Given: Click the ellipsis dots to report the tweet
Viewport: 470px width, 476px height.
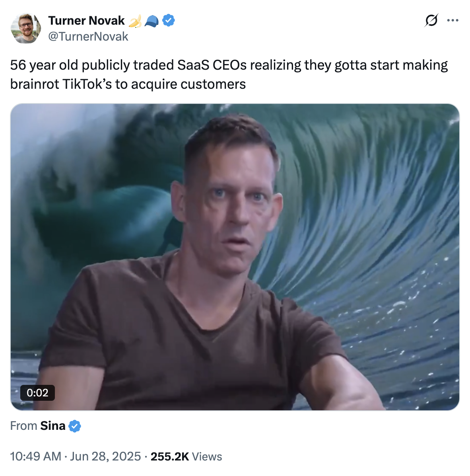Looking at the screenshot, I should (x=453, y=20).
